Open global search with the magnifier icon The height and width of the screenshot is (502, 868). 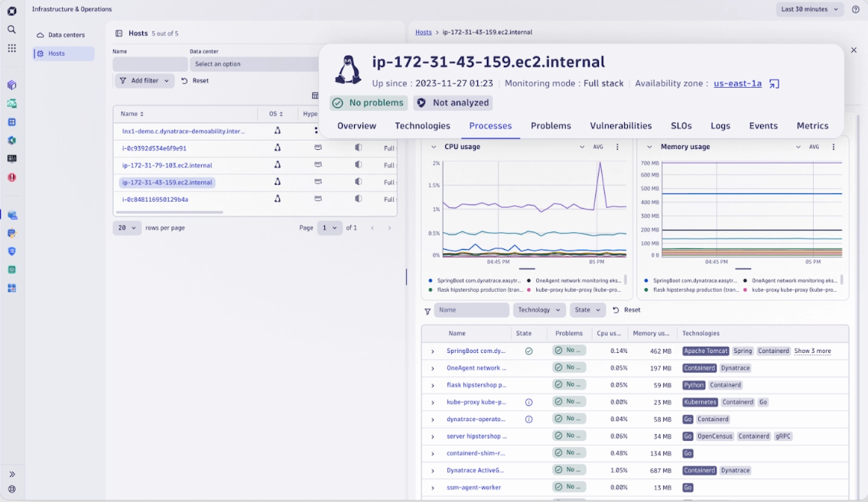[x=11, y=31]
